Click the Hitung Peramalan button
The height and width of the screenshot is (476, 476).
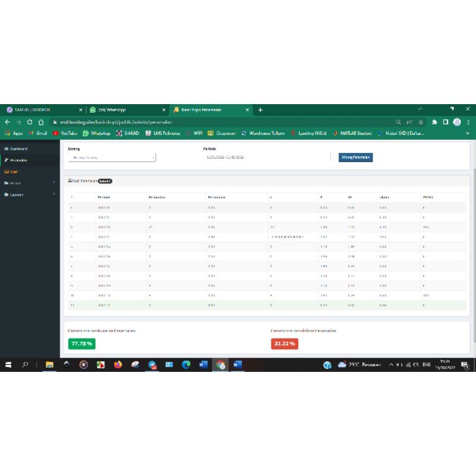click(x=355, y=157)
